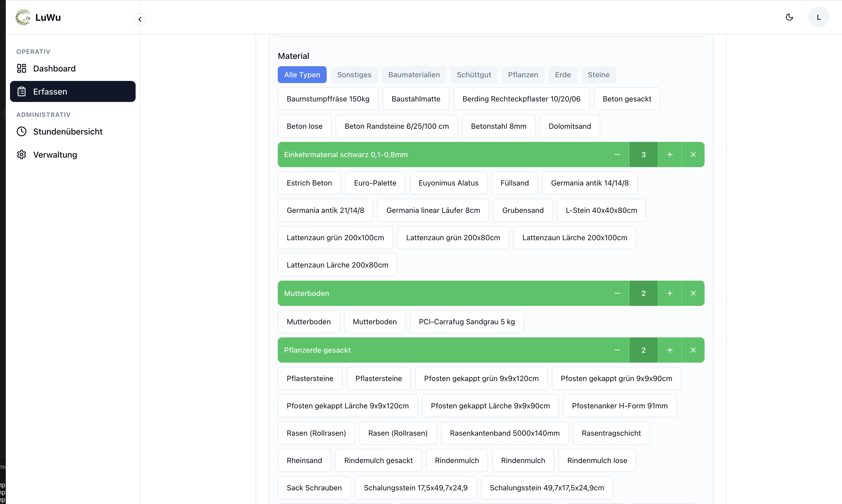Add Pfosten gekappt grün 9x9x120cm

(x=481, y=378)
